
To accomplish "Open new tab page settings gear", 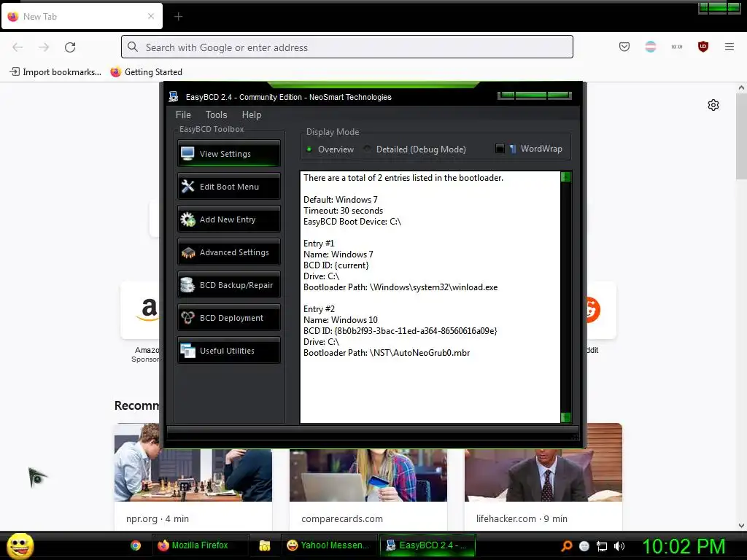I will [713, 105].
